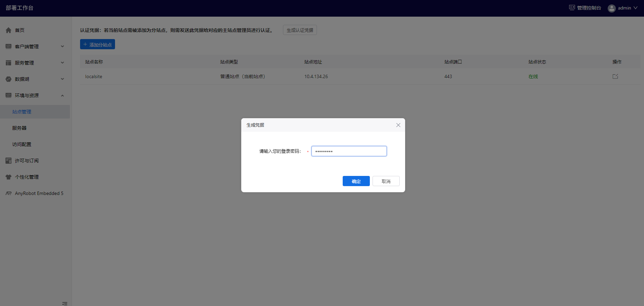644x306 pixels.
Task: Click the 数据湖 sidebar icon
Action: [8, 79]
